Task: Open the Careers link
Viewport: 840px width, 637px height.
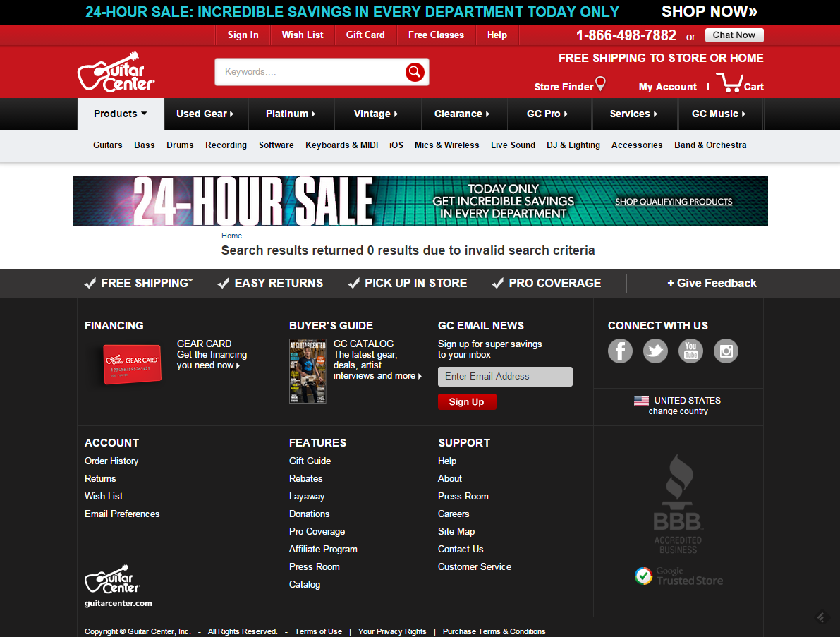Action: coord(454,514)
